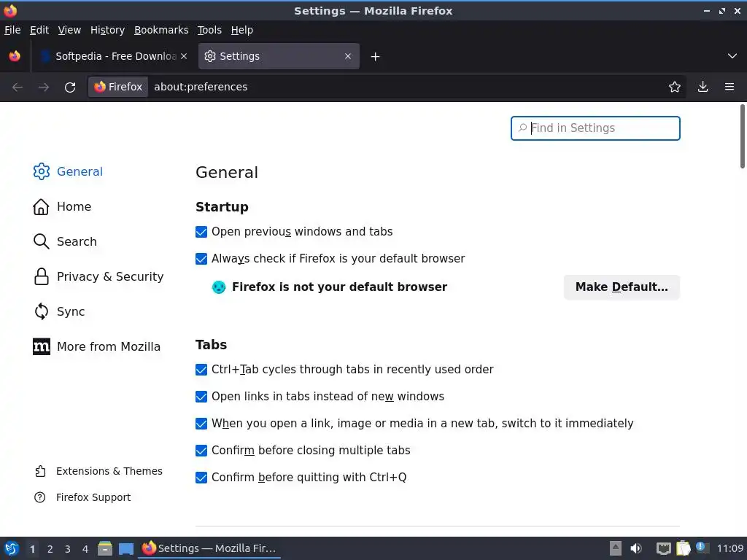The width and height of the screenshot is (747, 560).
Task: Open the clipboard tray icon
Action: click(683, 548)
